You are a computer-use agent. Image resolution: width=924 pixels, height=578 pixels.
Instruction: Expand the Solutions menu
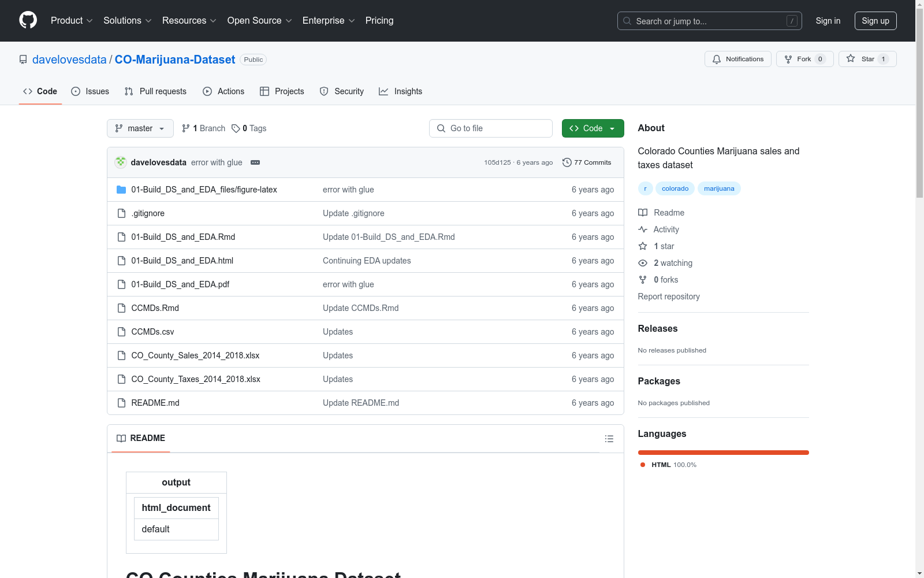pyautogui.click(x=128, y=21)
